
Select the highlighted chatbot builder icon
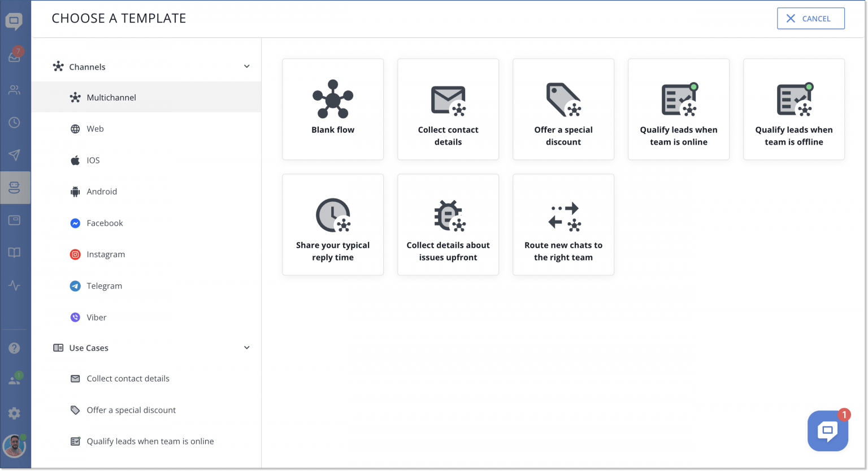[14, 187]
